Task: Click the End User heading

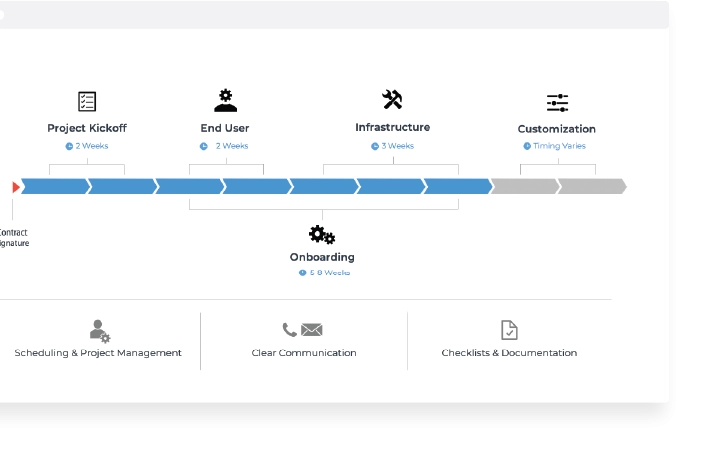Action: [225, 128]
